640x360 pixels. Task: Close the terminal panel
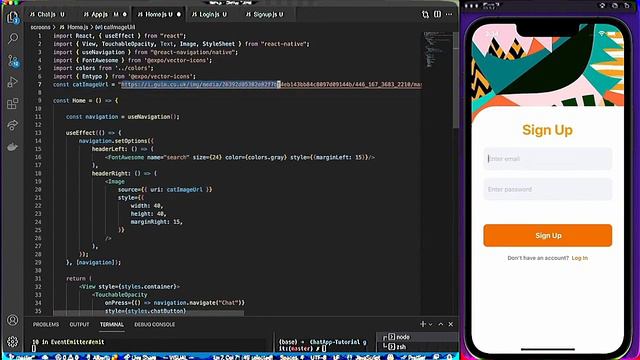tap(451, 324)
